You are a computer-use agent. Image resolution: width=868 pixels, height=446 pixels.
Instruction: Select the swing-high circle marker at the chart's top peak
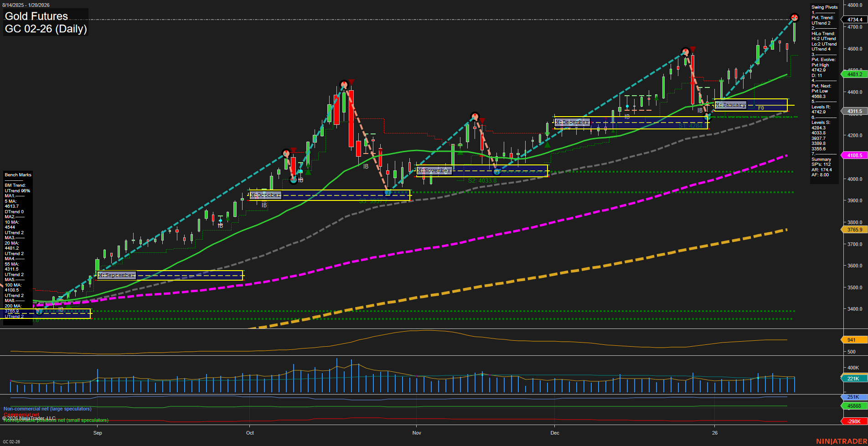[795, 18]
